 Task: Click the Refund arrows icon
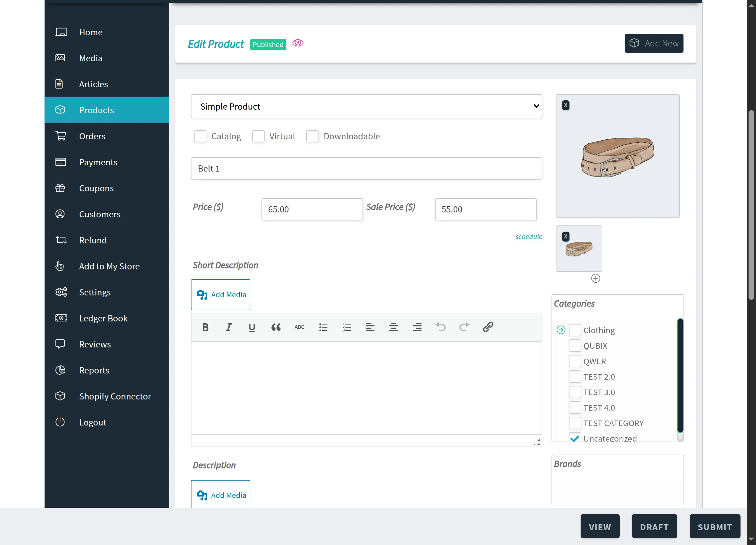click(61, 240)
